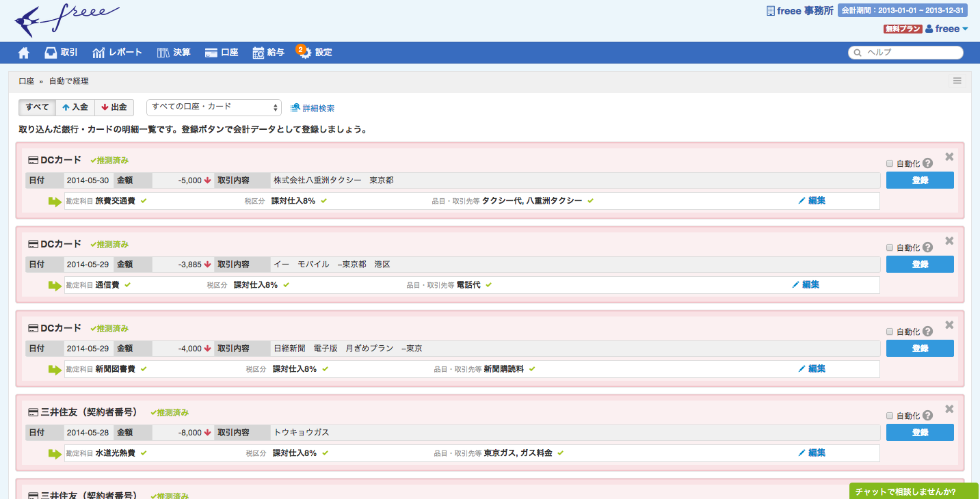Screen dimensions: 980x499
Task: Click the red down arrow next to -3,885
Action: [x=207, y=265]
